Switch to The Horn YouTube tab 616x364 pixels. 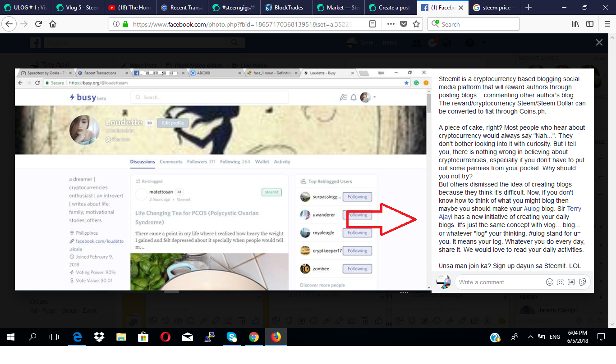pyautogui.click(x=130, y=7)
